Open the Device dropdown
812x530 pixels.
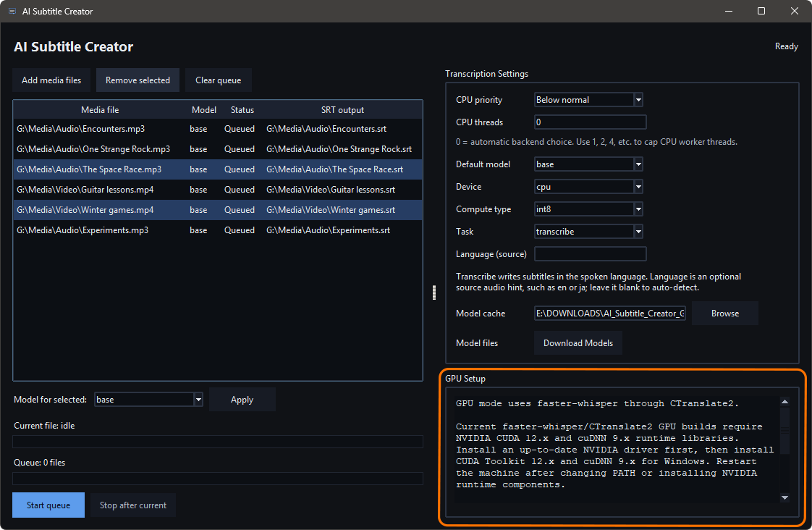pyautogui.click(x=638, y=187)
